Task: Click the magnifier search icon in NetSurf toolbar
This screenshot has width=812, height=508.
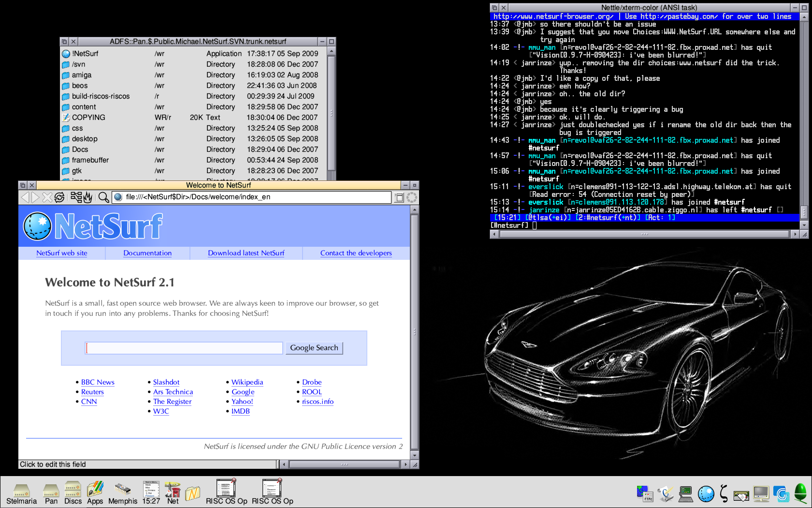Action: 103,197
